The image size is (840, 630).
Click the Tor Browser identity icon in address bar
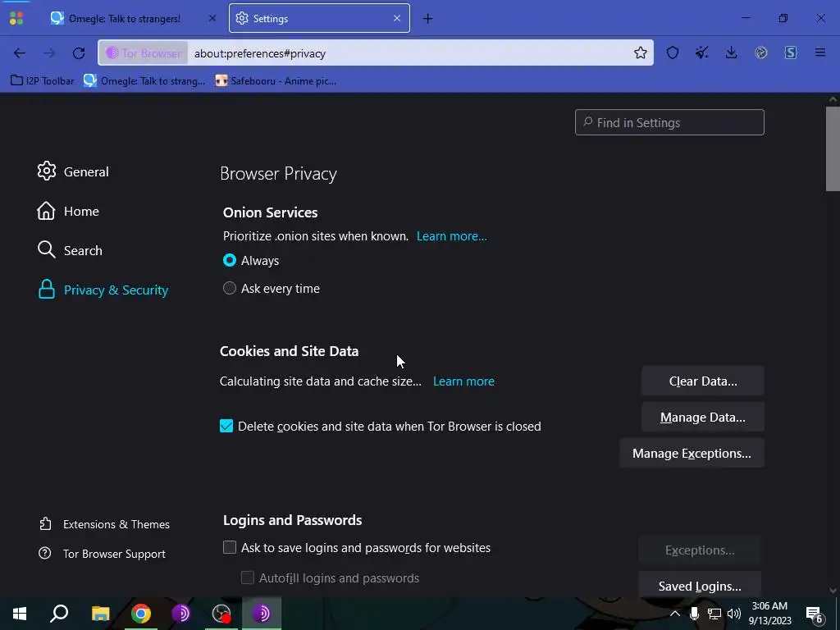click(x=144, y=53)
